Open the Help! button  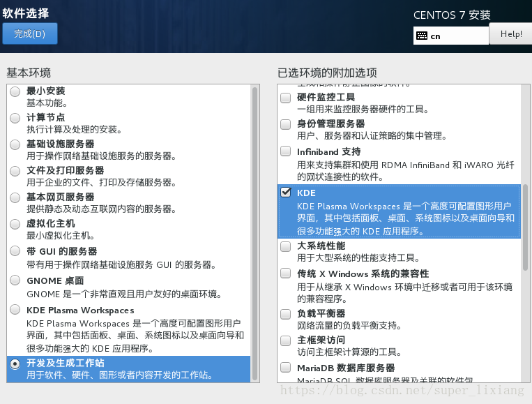(x=510, y=34)
